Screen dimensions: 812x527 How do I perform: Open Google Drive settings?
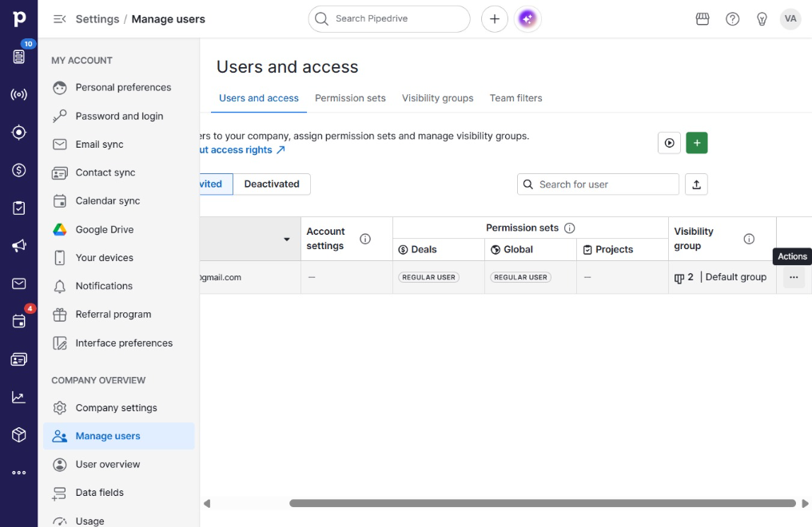click(119, 230)
